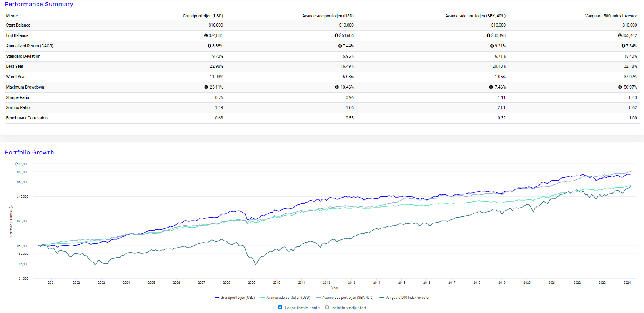
Task: Click info icon next to Vanguard's $53,442 balance
Action: pos(620,35)
